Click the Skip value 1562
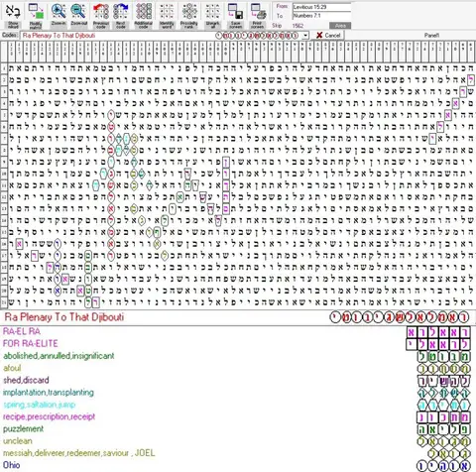 click(297, 26)
